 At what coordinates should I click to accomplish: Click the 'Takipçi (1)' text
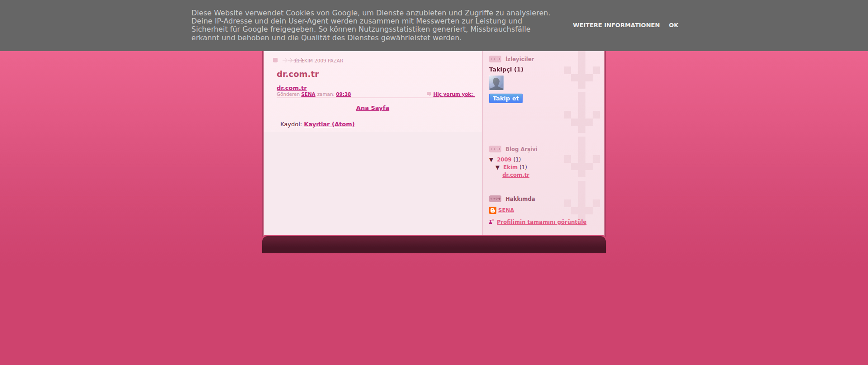(x=506, y=70)
